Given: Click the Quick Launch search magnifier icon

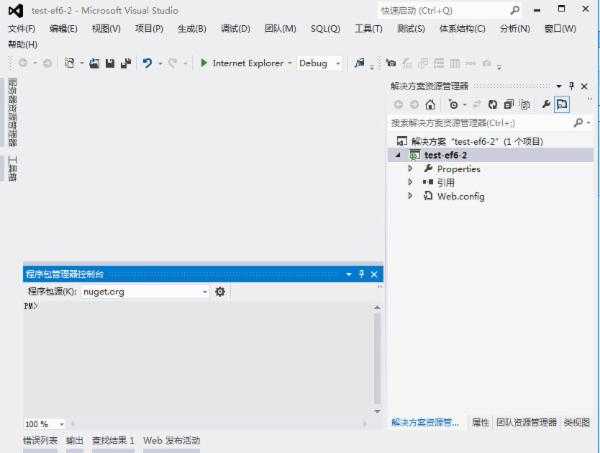Looking at the screenshot, I should (515, 10).
